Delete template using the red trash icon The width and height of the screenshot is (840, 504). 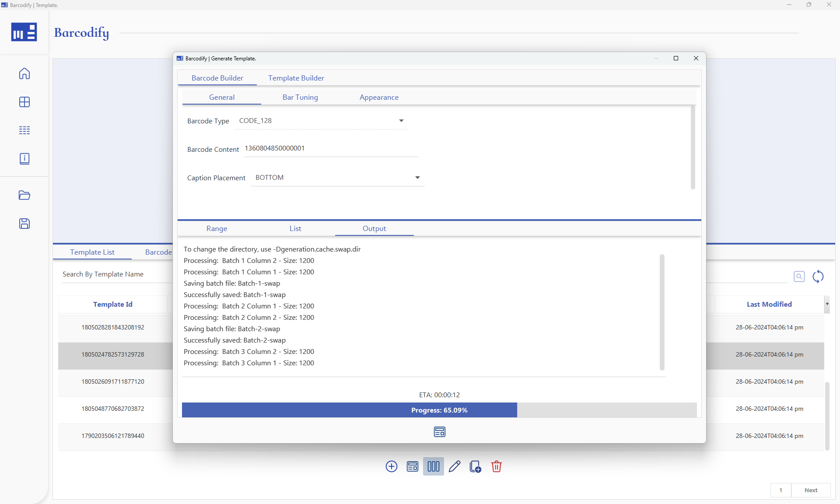(497, 466)
